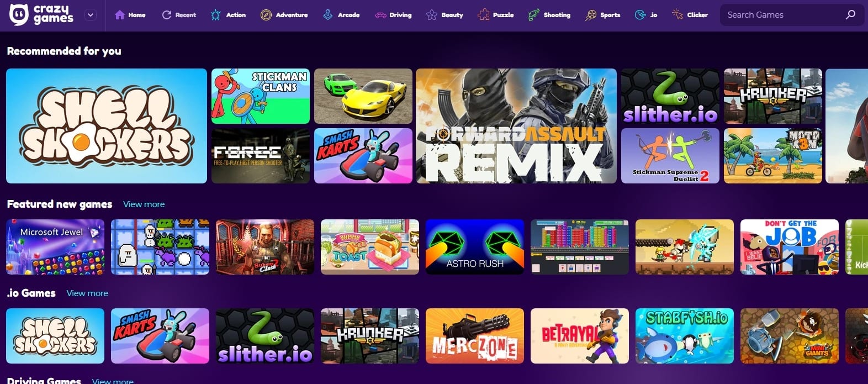
Task: Open the Stabfish.io game tile
Action: pos(685,336)
